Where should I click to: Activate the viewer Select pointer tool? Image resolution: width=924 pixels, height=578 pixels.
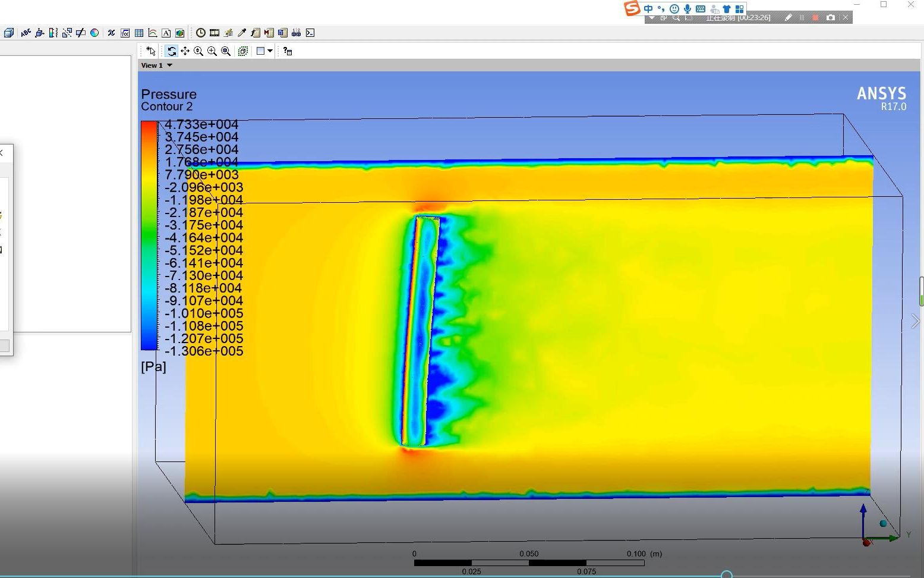[151, 51]
